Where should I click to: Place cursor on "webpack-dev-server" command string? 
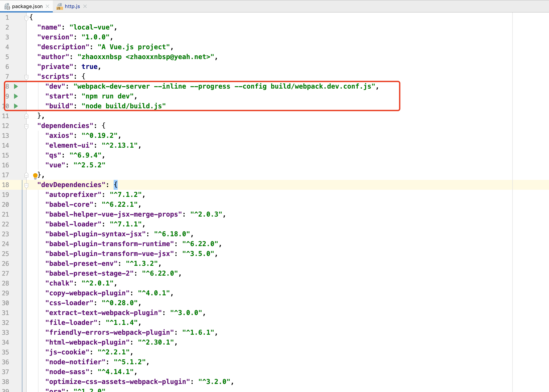pyautogui.click(x=113, y=86)
